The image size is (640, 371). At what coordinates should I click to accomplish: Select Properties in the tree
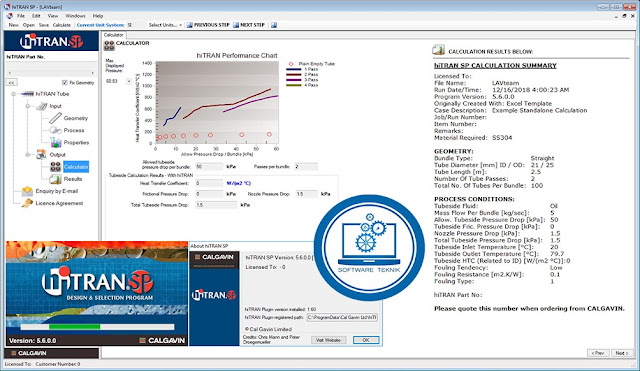click(x=76, y=142)
